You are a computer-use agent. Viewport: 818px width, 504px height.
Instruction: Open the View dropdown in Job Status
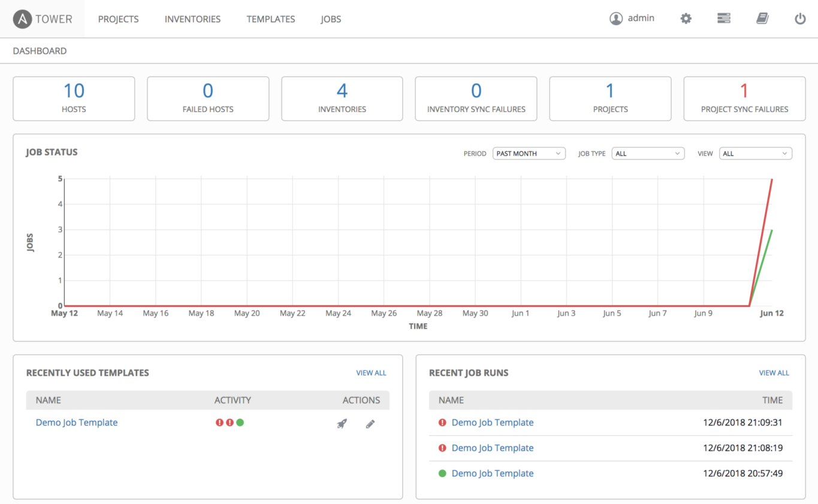click(x=755, y=153)
